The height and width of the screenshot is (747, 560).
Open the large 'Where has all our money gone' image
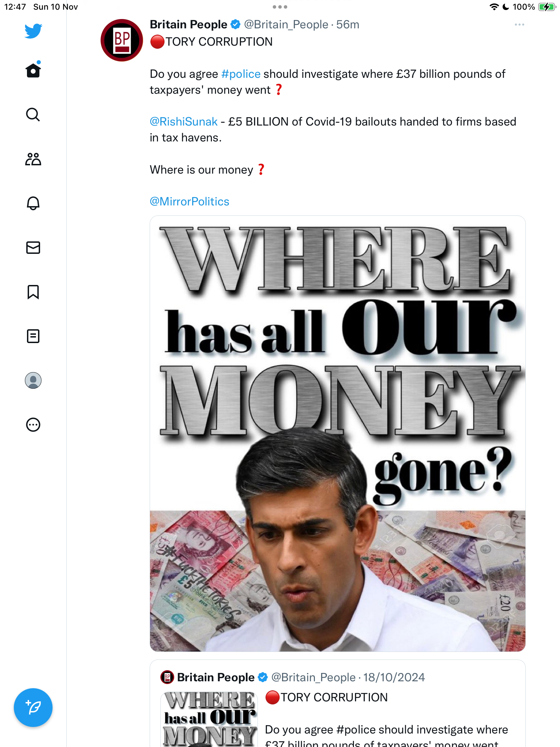point(337,434)
